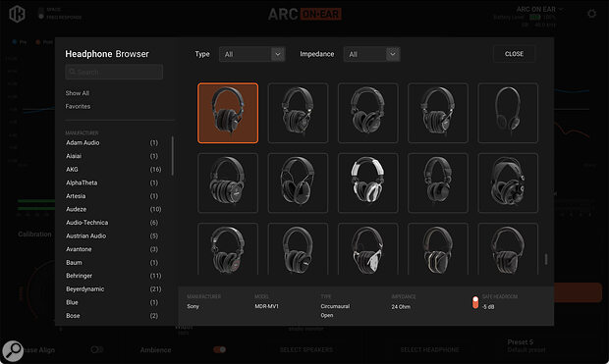Select the fourth headphone in the third row

point(438,249)
